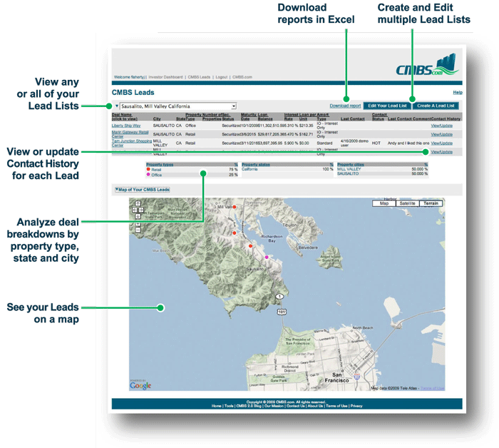Click the CMBS.com logo

click(427, 65)
